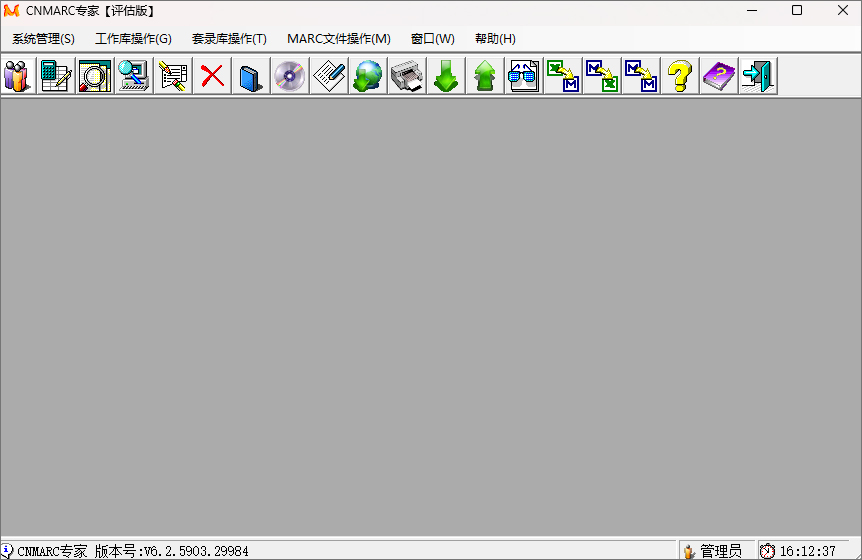
Task: Click the green down arrow icon
Action: tap(446, 76)
